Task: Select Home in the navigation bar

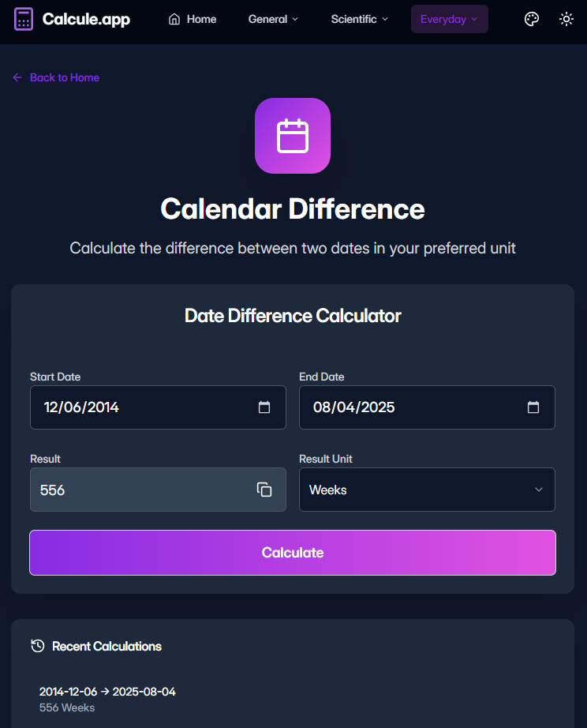Action: 192,19
